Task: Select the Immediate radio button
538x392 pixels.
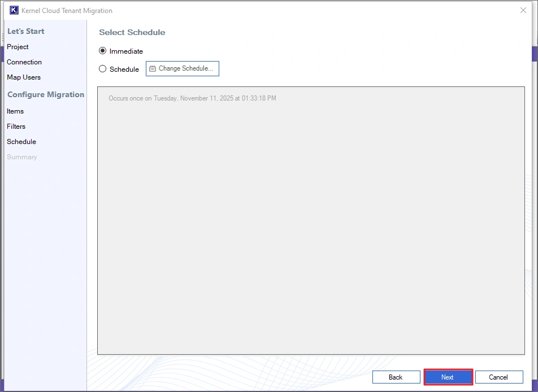Action: [x=102, y=51]
